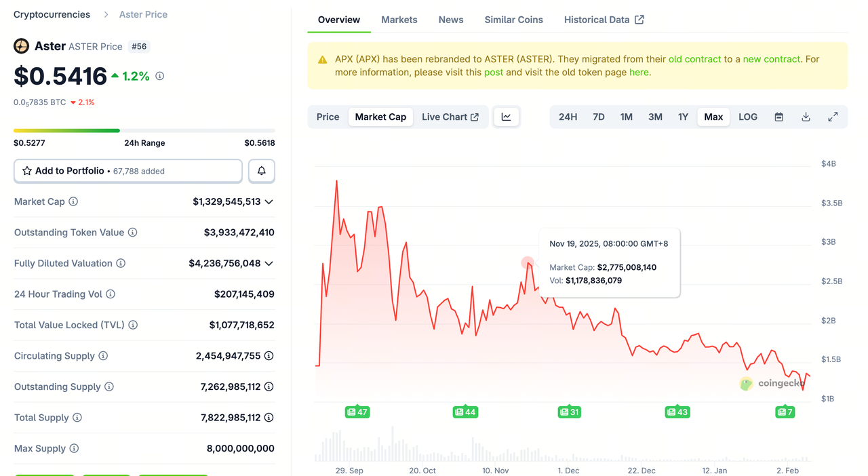Click the notification bell icon
This screenshot has height=476, width=868.
pyautogui.click(x=261, y=171)
